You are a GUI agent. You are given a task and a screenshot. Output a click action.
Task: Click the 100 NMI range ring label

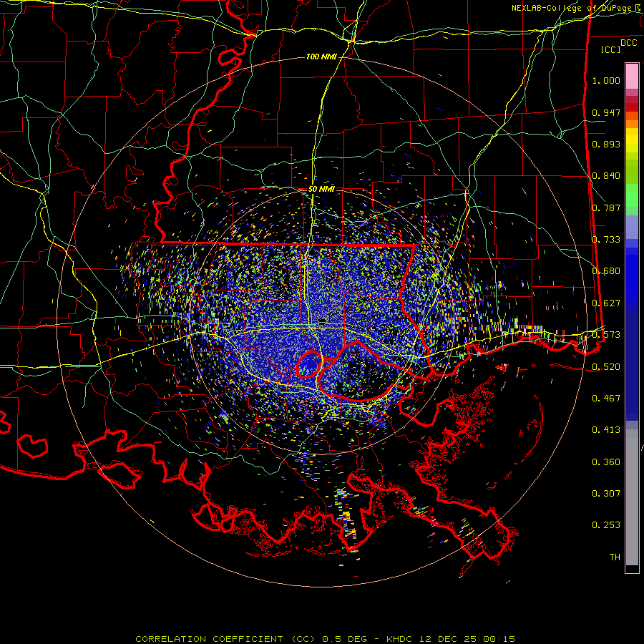pyautogui.click(x=321, y=57)
